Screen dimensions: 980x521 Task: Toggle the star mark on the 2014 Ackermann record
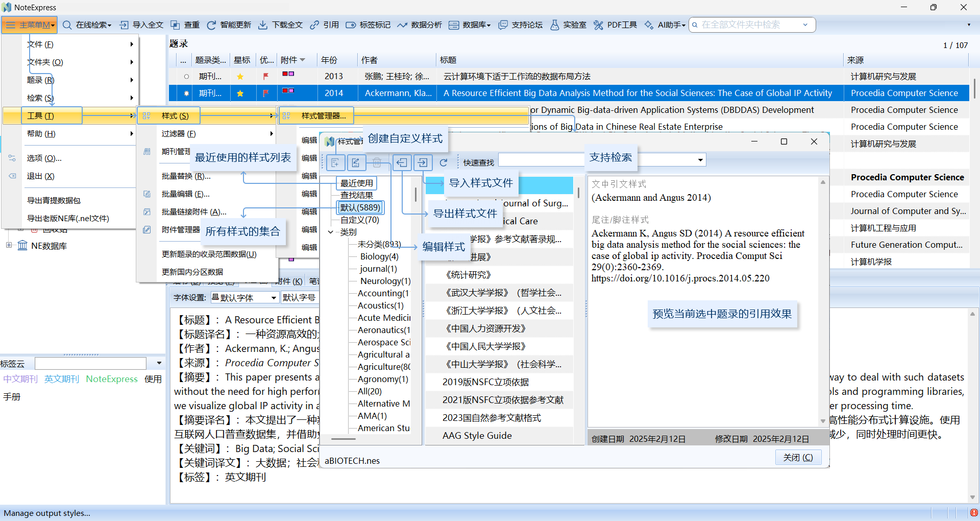pyautogui.click(x=240, y=93)
